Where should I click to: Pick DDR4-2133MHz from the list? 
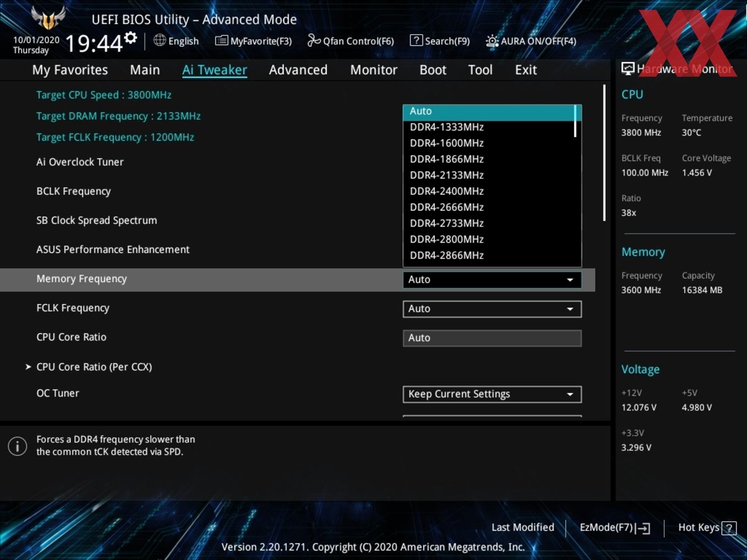[x=489, y=175]
